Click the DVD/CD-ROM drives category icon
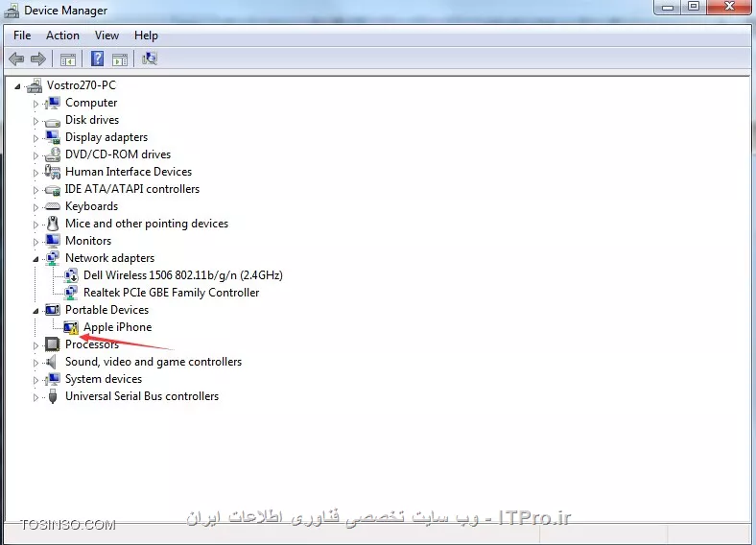Viewport: 756px width, 545px height. click(52, 154)
